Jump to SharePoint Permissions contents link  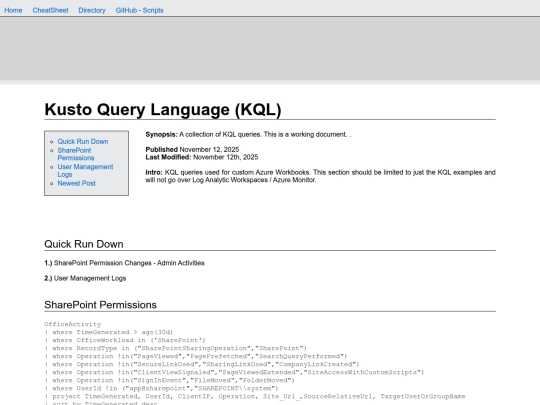tap(75, 154)
